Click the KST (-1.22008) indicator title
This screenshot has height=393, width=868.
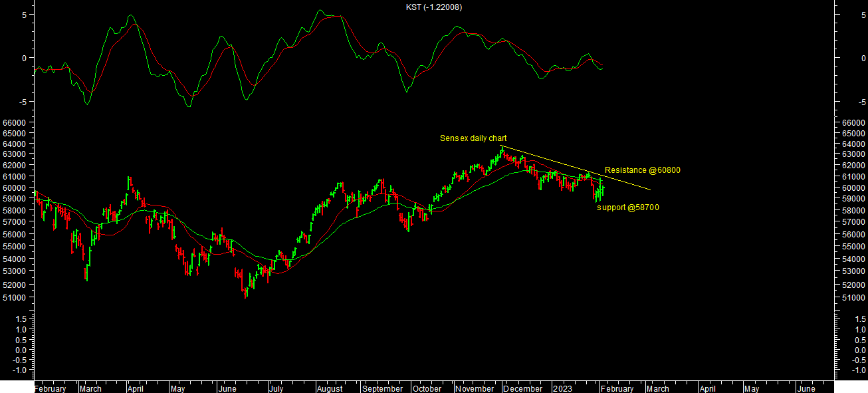[434, 7]
